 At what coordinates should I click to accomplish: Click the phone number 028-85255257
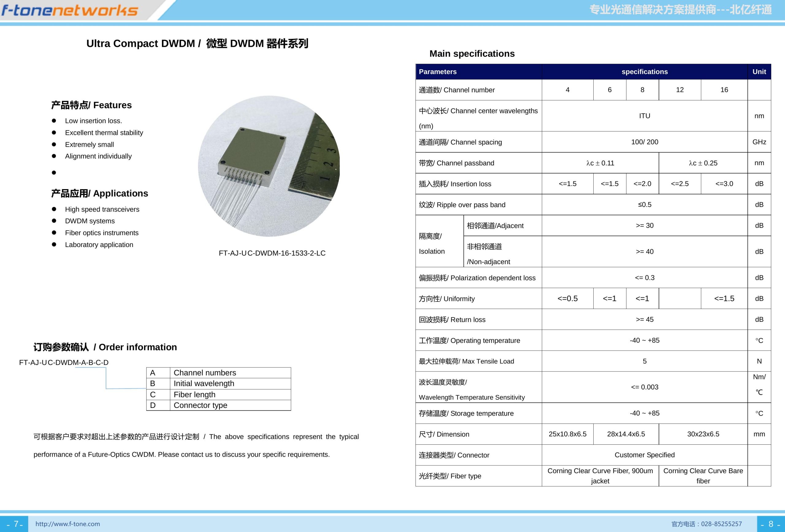[722, 524]
